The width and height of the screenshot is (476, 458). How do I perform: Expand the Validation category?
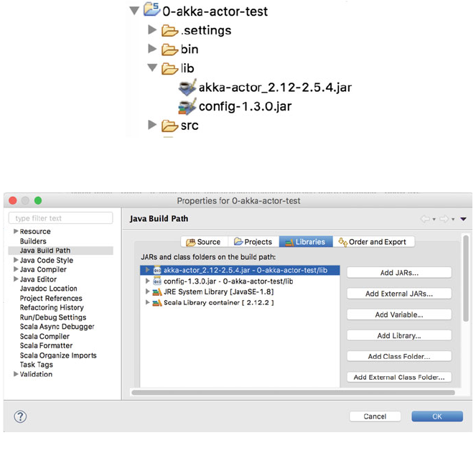[x=16, y=374]
